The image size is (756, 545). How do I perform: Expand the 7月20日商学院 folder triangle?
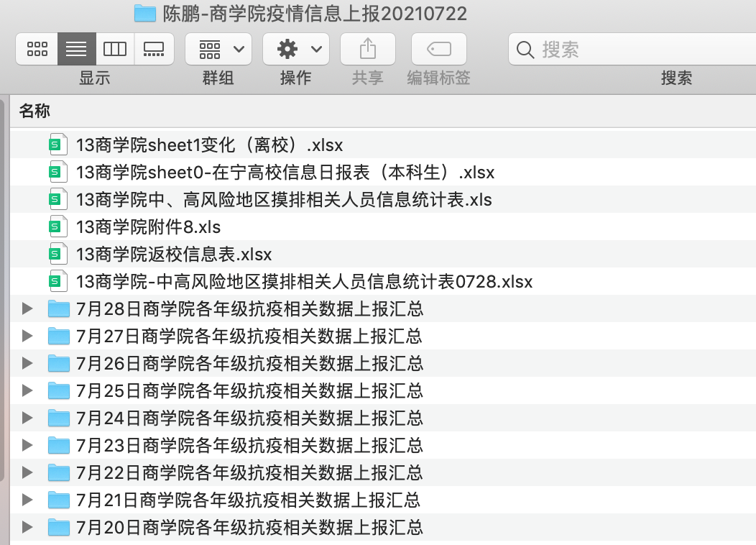[x=27, y=528]
